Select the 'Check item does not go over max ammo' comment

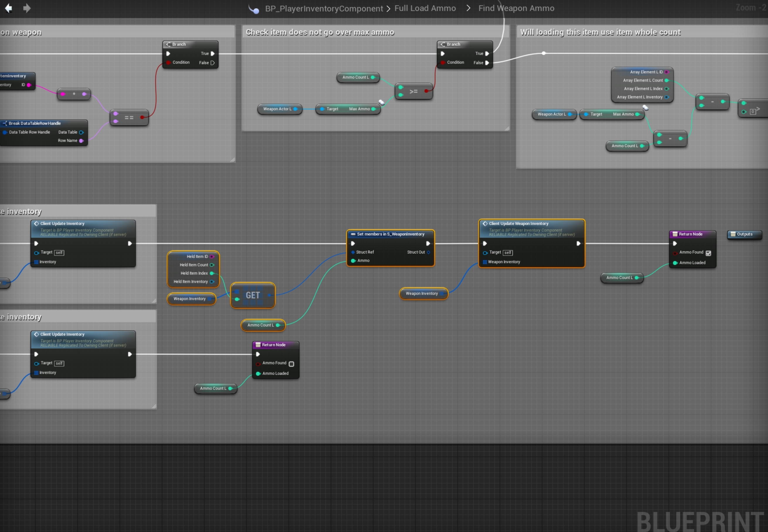click(320, 32)
